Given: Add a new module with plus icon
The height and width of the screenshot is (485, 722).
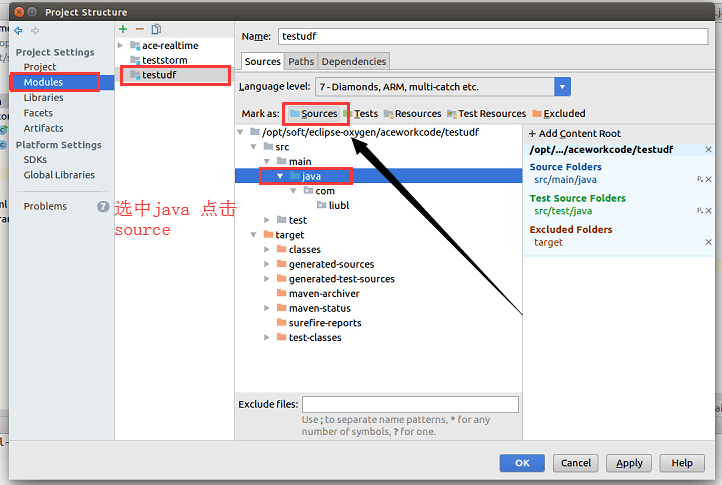Looking at the screenshot, I should click(x=123, y=29).
